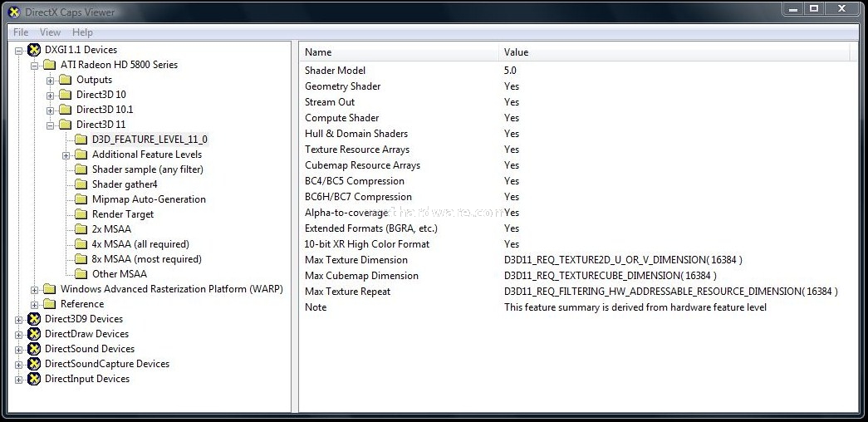Expand the Windows Advanced Rasterization Platform node
The height and width of the screenshot is (422, 868).
pyautogui.click(x=34, y=290)
